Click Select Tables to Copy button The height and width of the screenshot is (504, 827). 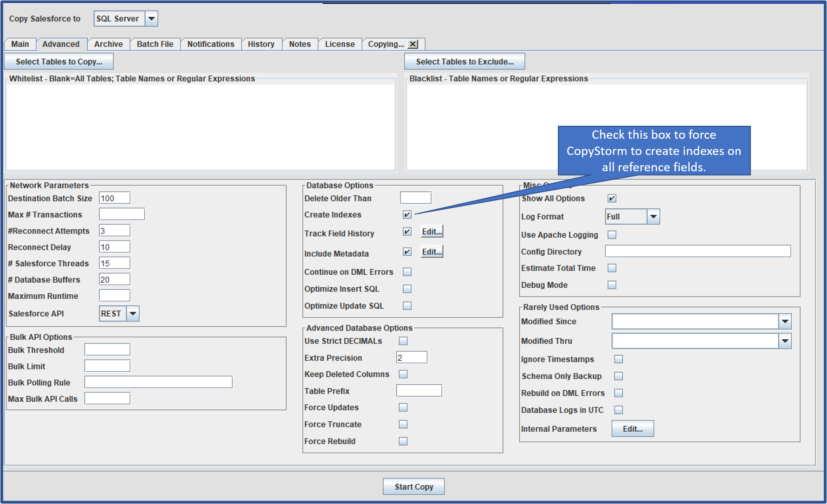(59, 62)
